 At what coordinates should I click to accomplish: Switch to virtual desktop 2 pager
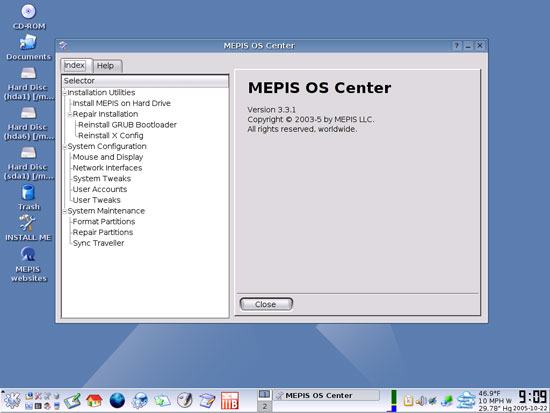(x=264, y=406)
